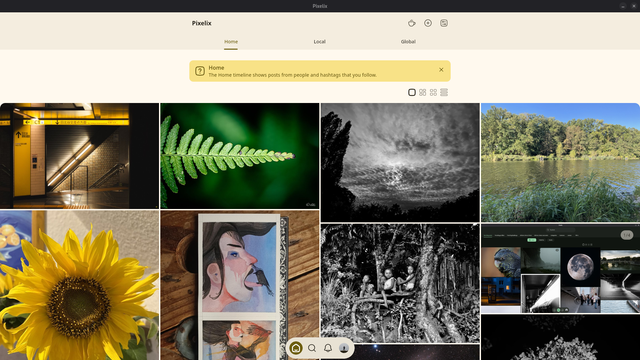The image size is (640, 360).
Task: Select the third grid layout option
Action: [433, 93]
